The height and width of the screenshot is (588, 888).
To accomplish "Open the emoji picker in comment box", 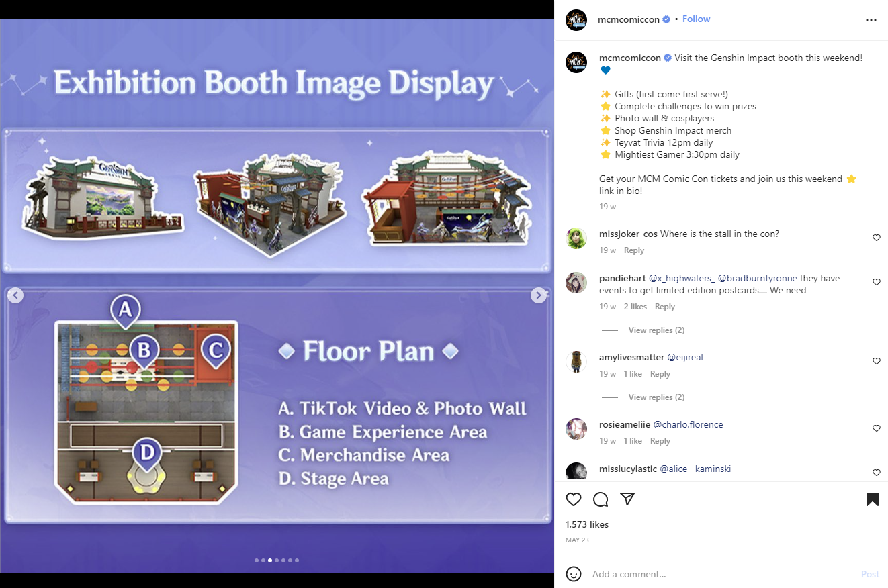I will coord(574,574).
